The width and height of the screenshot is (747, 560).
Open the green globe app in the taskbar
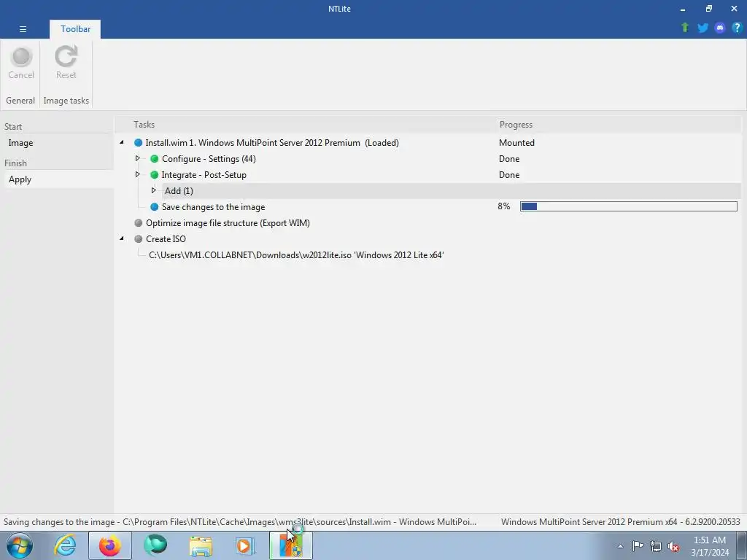tap(155, 545)
